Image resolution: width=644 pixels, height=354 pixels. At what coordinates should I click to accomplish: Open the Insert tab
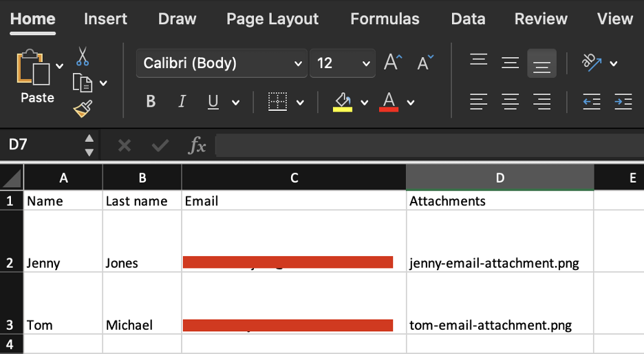coord(105,19)
